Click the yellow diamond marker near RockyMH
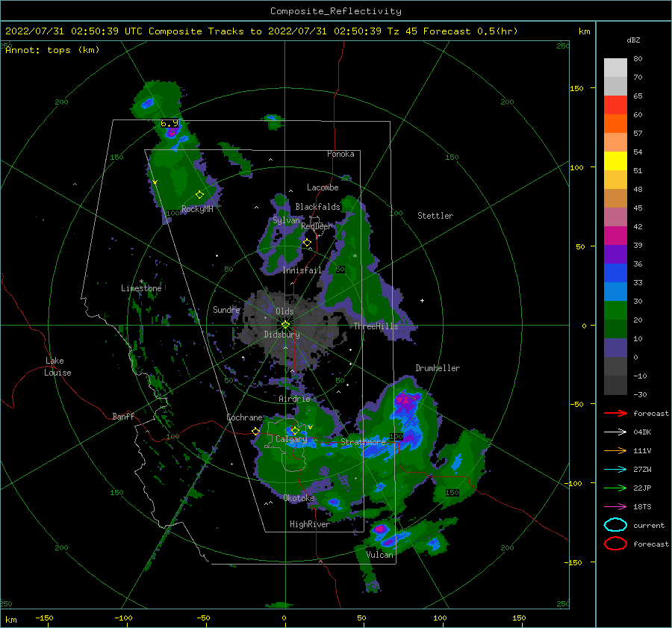The width and height of the screenshot is (672, 628). tap(199, 195)
